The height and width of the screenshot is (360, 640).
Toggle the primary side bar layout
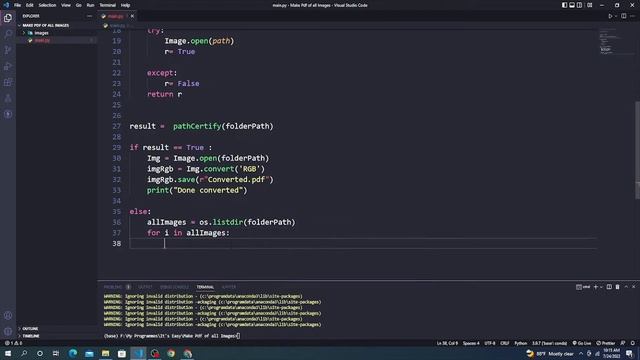(564, 5)
